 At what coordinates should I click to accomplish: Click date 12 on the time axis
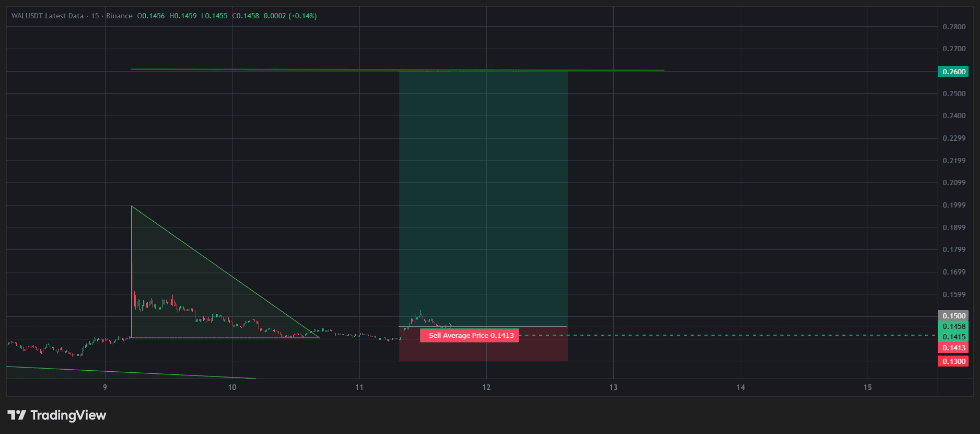pos(486,387)
